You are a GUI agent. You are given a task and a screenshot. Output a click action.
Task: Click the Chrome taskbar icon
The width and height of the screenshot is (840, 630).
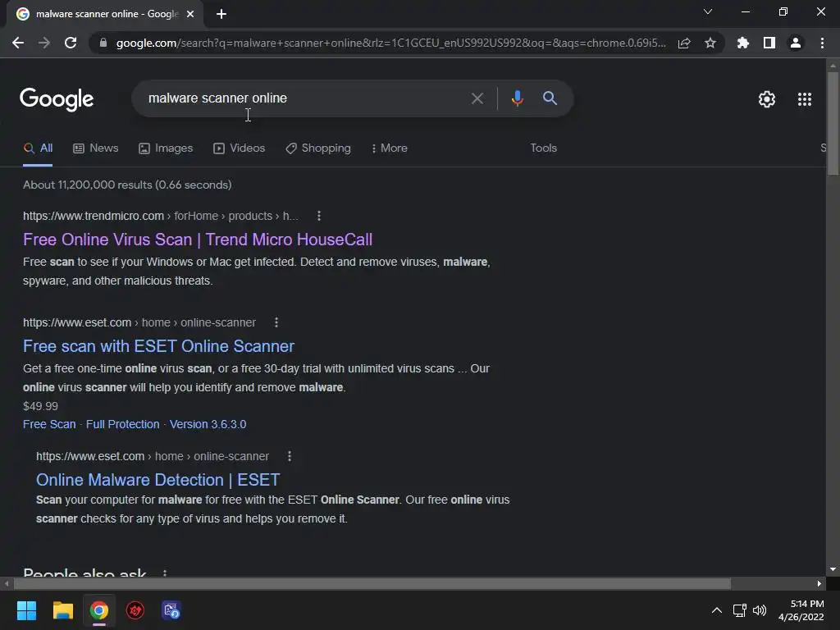[x=99, y=610]
